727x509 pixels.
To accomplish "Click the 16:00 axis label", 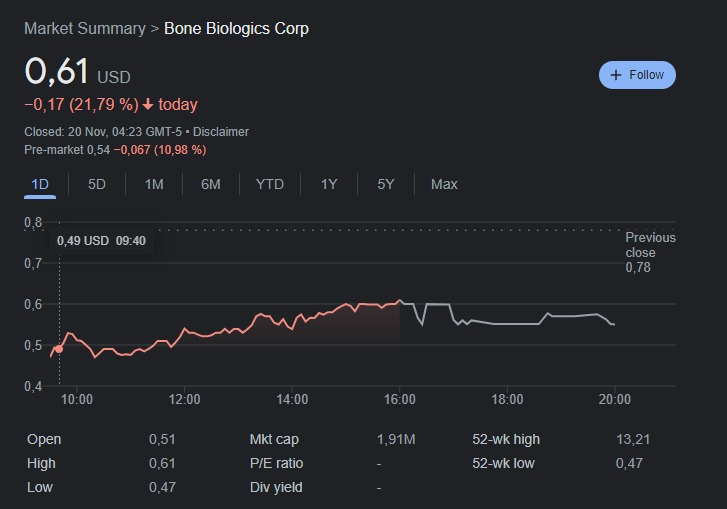I will click(400, 399).
